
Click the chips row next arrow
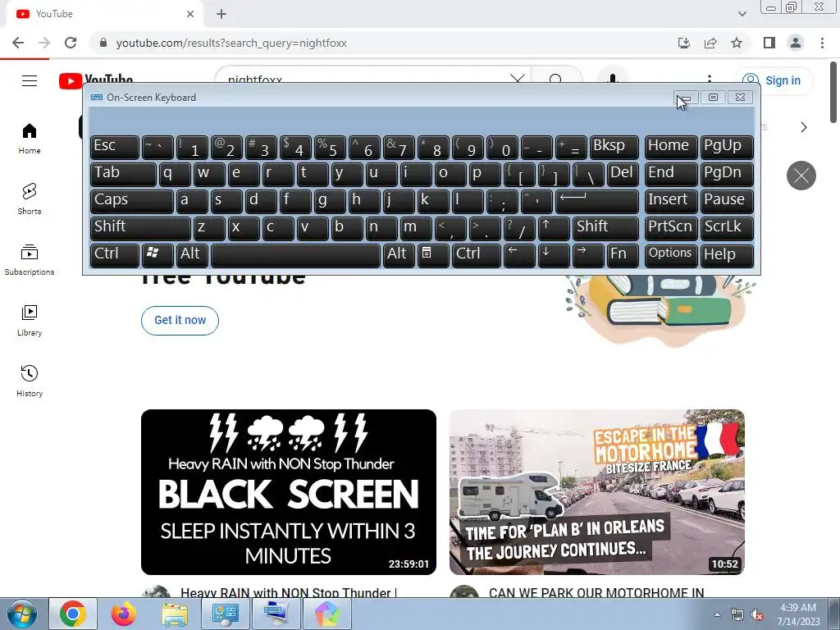pos(804,127)
